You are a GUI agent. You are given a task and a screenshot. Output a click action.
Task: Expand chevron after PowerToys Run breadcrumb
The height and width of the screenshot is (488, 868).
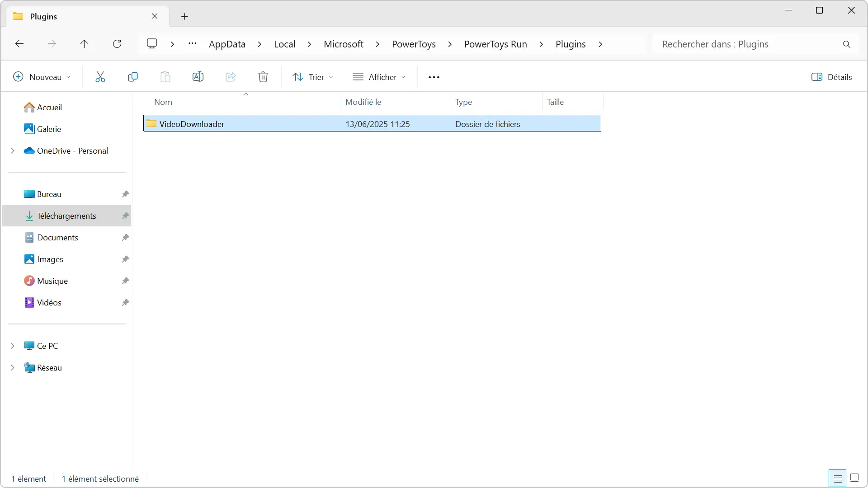pyautogui.click(x=541, y=44)
